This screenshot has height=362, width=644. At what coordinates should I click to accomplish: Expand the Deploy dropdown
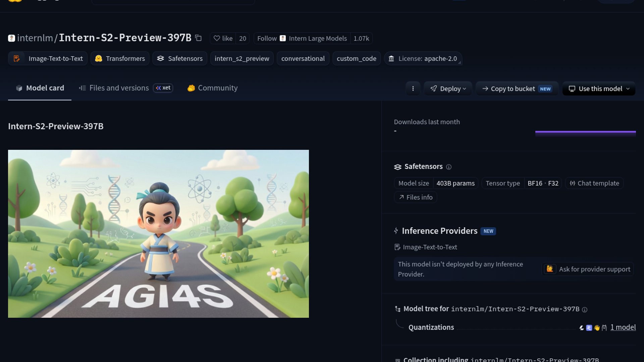[x=448, y=88]
